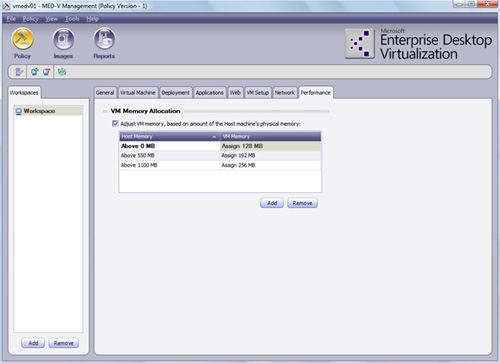
Task: Select the Assign 192 MB cell
Action: tap(271, 156)
